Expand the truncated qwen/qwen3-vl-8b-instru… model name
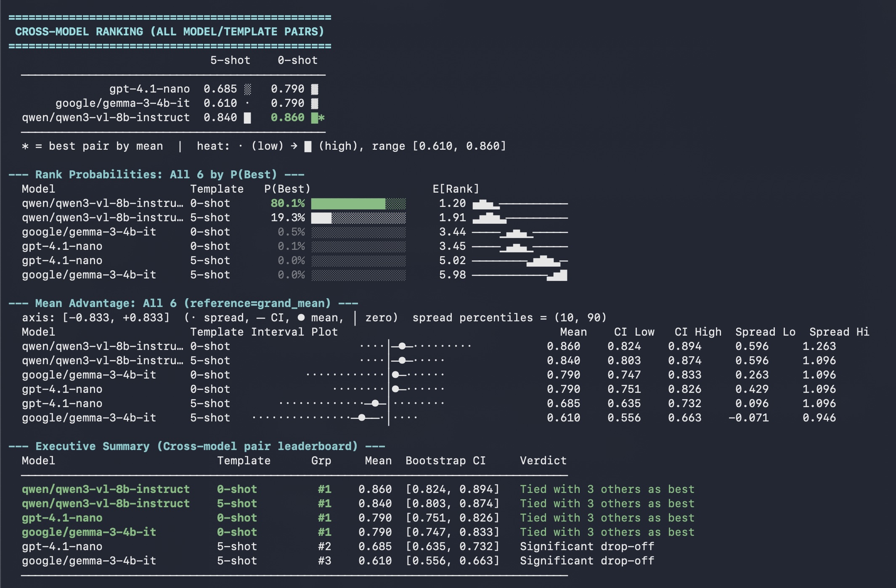Screen dimensions: 896x588 point(103,203)
